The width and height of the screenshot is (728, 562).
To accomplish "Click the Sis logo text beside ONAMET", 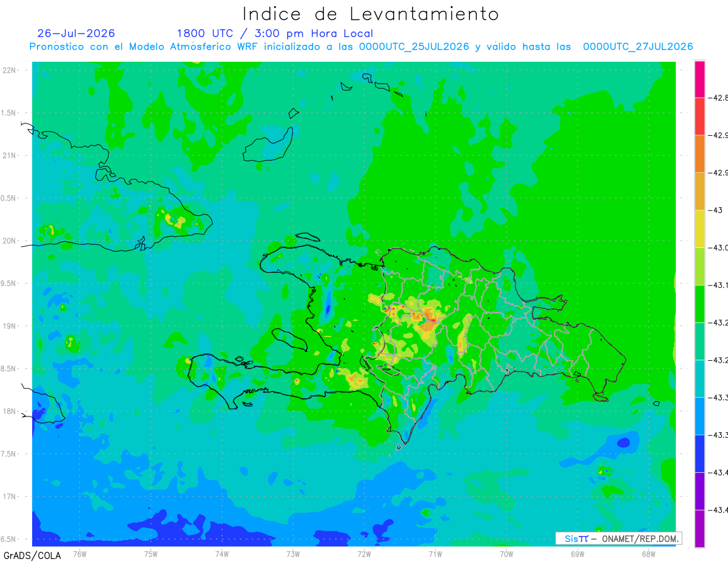I will click(x=576, y=538).
